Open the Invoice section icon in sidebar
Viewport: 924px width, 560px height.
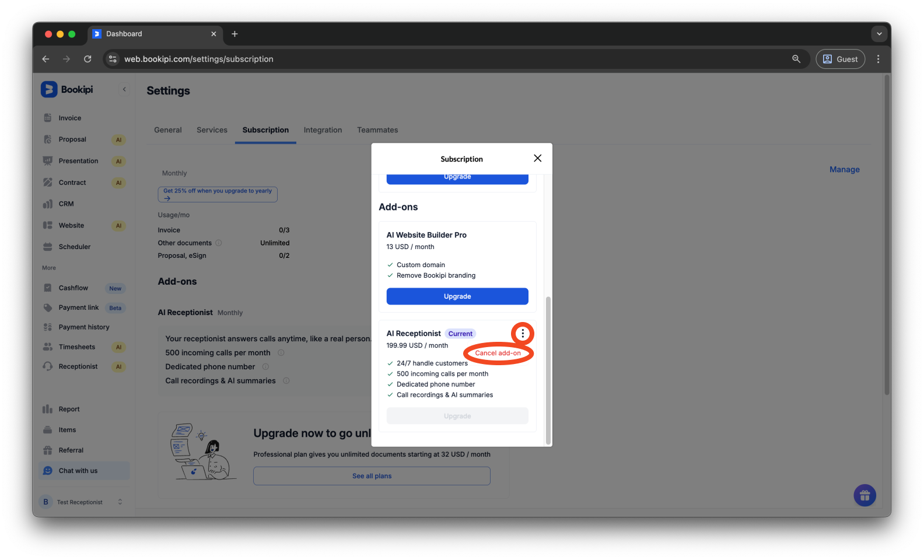48,118
